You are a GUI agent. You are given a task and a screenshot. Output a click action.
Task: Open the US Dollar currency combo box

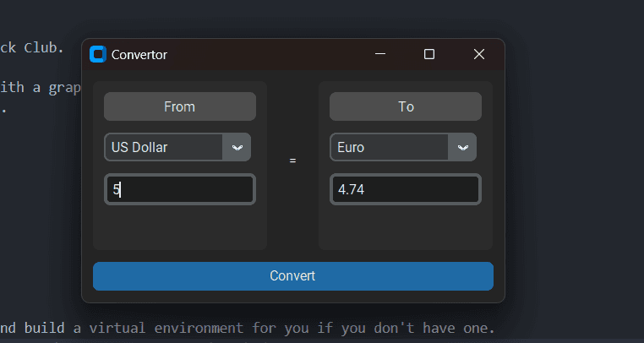tap(164, 147)
